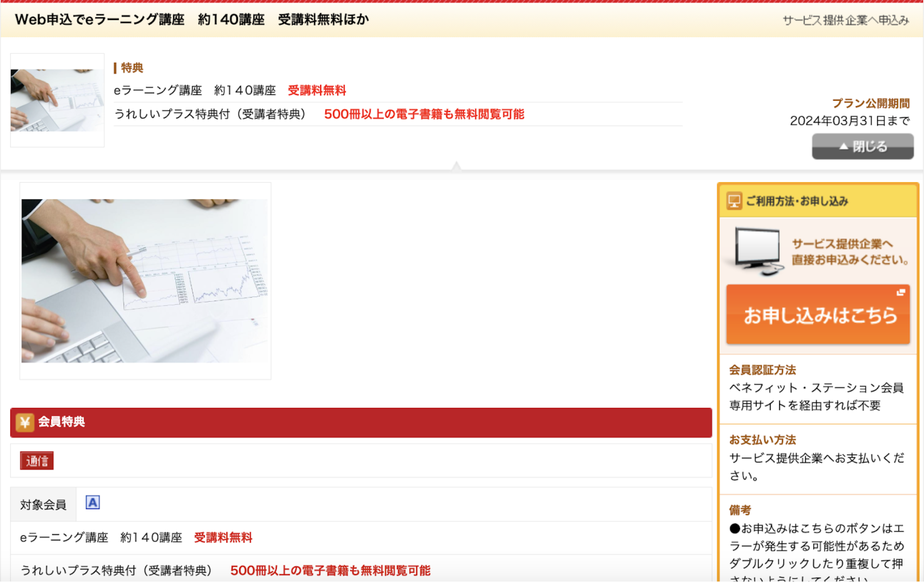This screenshot has height=582, width=924.
Task: Click the yen icon beside 会員特典
Action: click(24, 422)
